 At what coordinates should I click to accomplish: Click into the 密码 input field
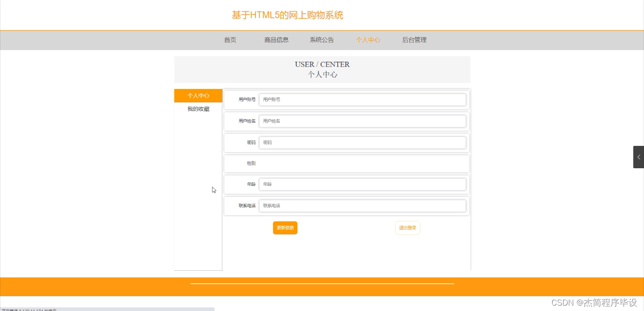point(363,142)
